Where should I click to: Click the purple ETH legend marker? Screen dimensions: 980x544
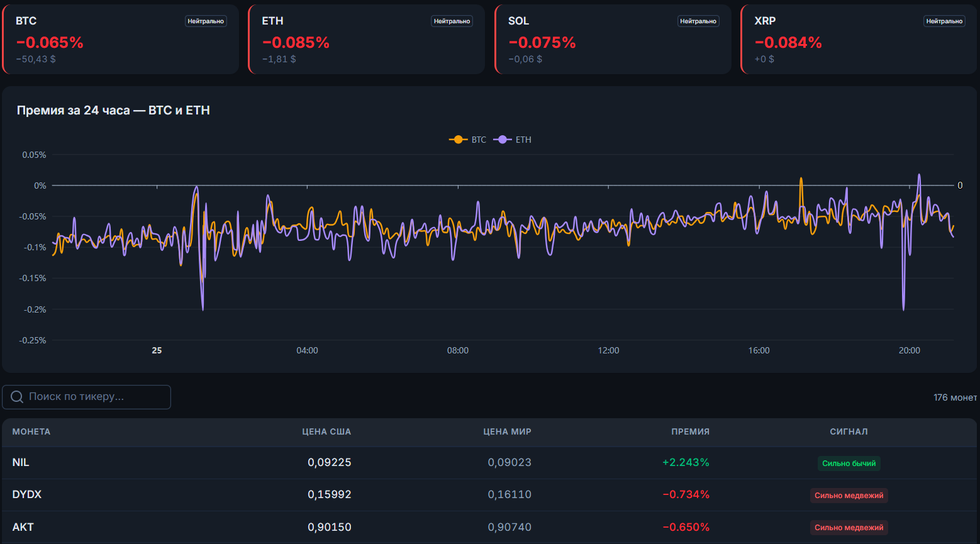502,140
